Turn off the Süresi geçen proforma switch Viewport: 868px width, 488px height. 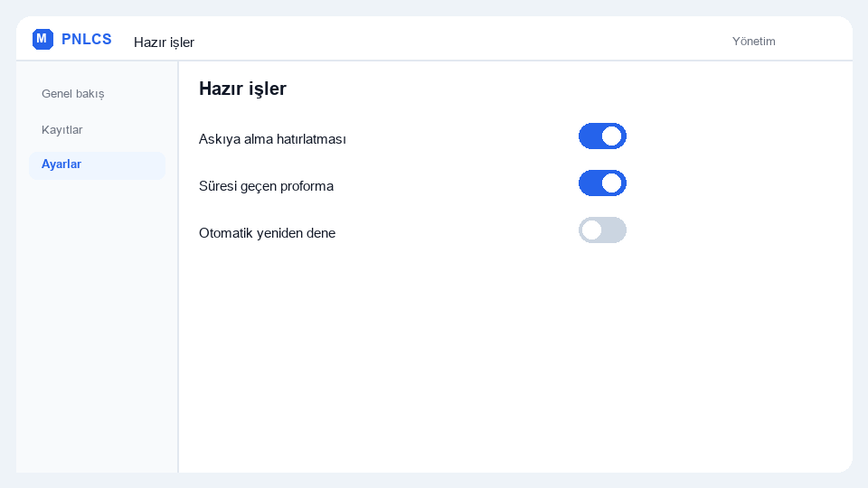click(x=602, y=183)
